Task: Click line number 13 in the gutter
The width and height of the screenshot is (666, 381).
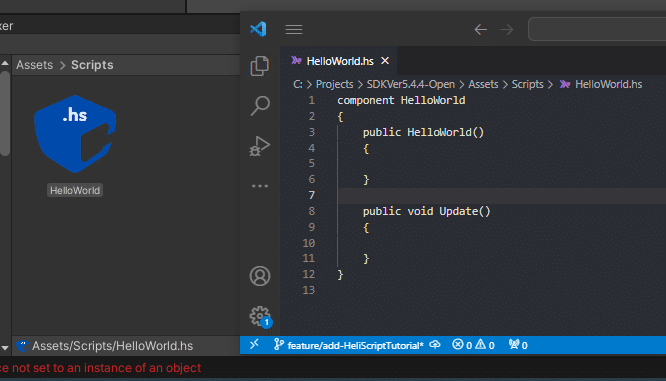Action: click(309, 290)
